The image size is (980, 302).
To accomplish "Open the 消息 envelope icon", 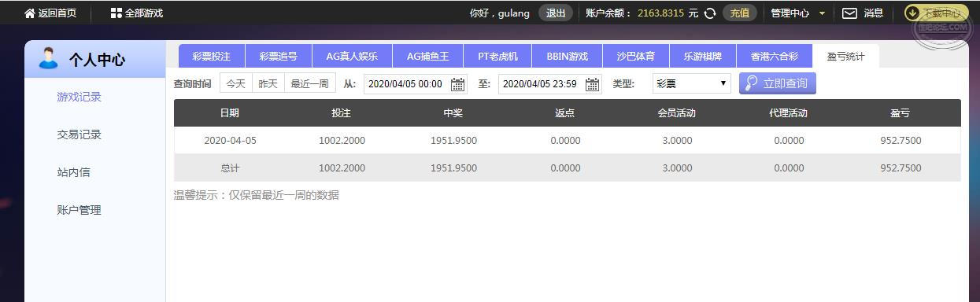I will point(849,13).
